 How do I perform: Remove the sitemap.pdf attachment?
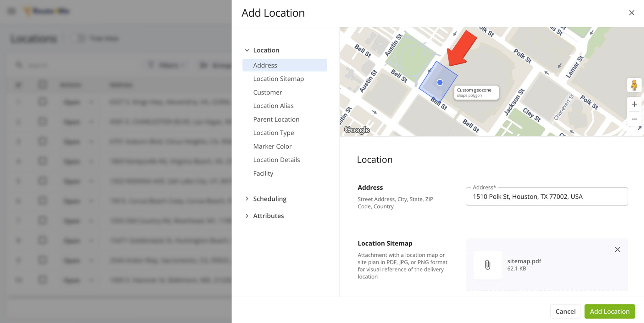617,249
